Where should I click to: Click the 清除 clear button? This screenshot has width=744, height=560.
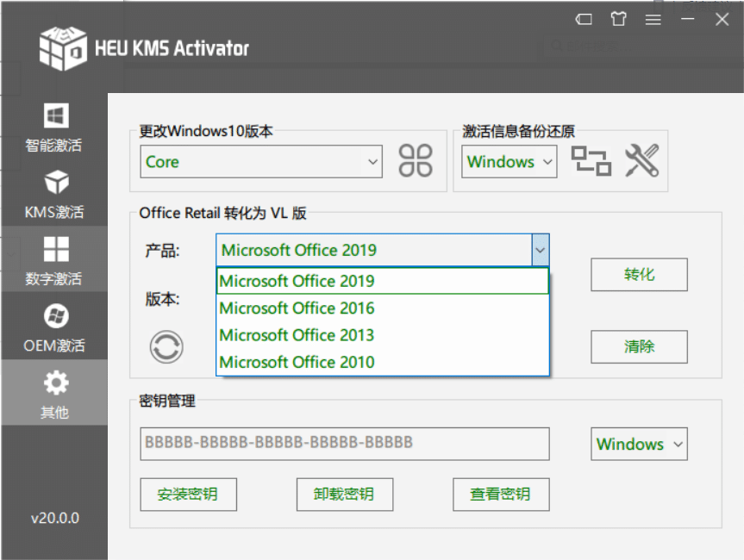coord(639,346)
